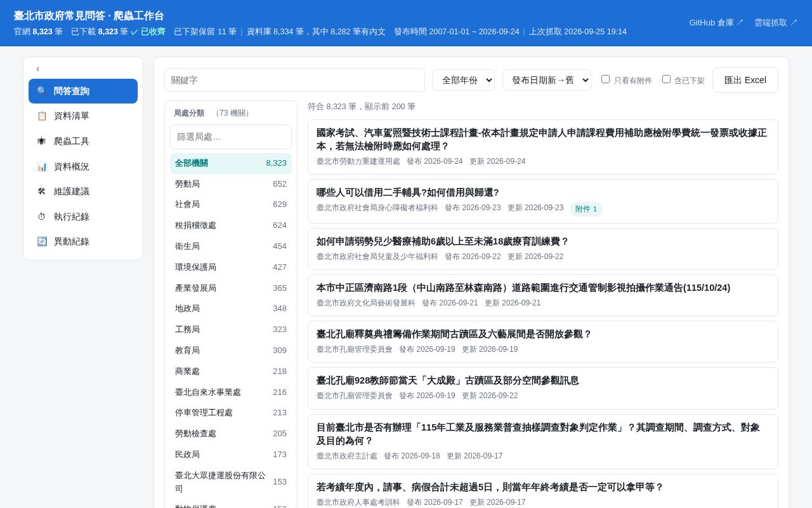
Task: Open the 維護建議 section
Action: click(x=83, y=191)
